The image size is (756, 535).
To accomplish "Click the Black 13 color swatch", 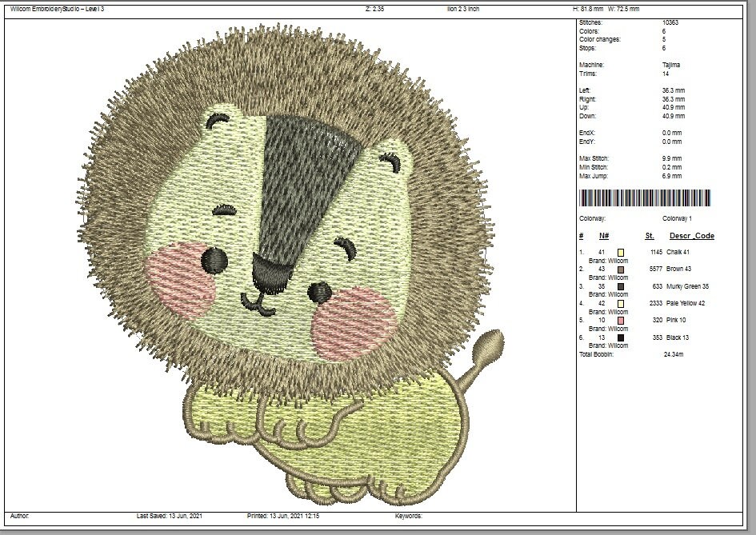I will click(x=621, y=337).
